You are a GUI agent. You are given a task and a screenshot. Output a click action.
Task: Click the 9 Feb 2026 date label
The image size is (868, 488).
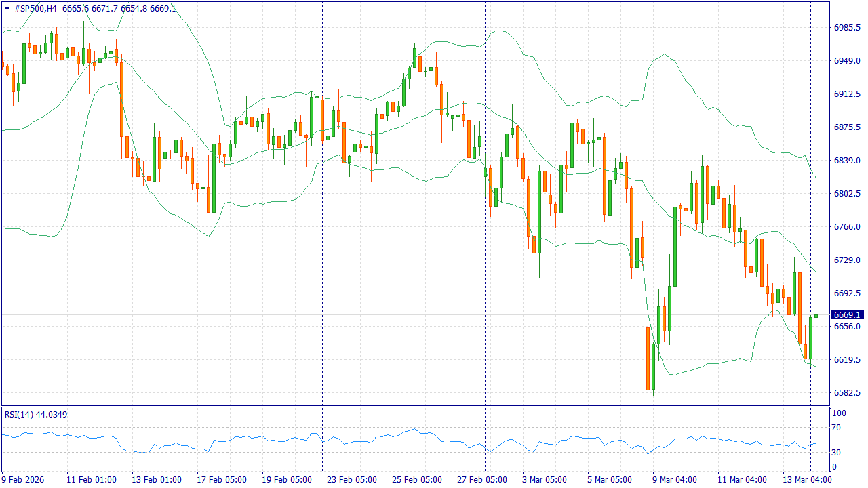pos(24,479)
